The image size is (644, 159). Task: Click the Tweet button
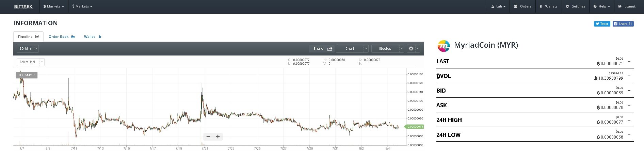point(602,24)
